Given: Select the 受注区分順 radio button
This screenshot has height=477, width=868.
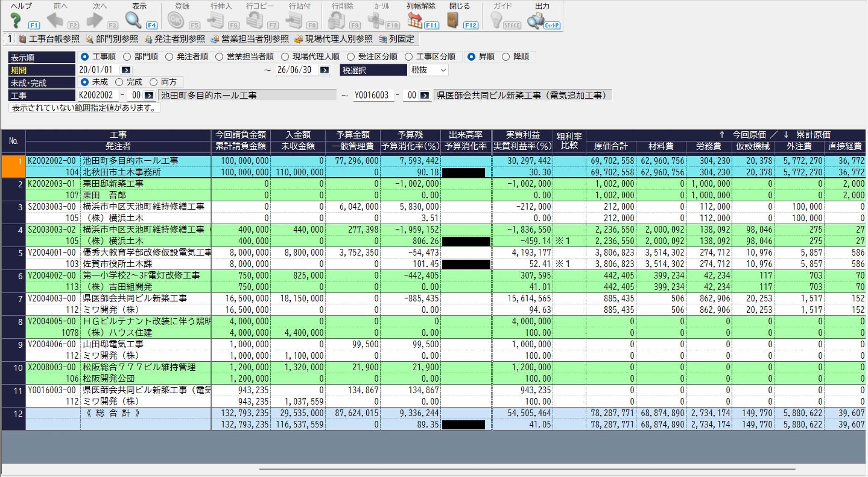Looking at the screenshot, I should tap(351, 57).
